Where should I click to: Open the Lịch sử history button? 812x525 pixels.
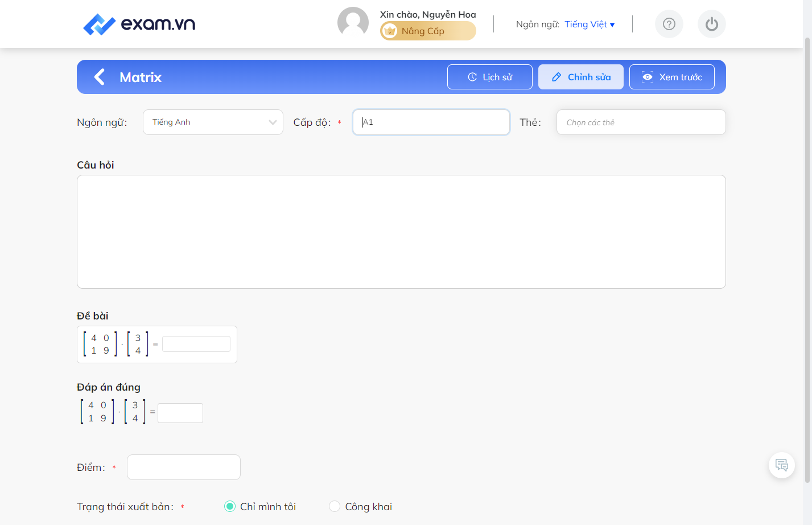490,77
